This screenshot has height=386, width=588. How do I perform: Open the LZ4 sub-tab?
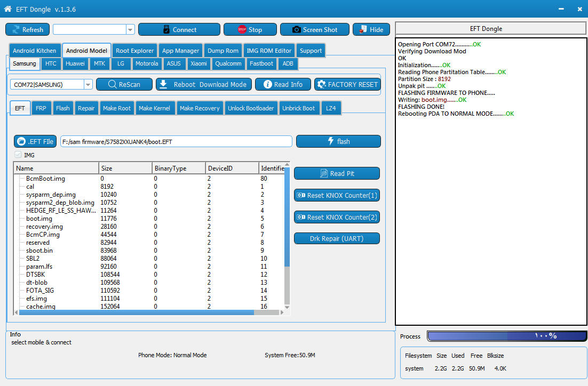331,108
